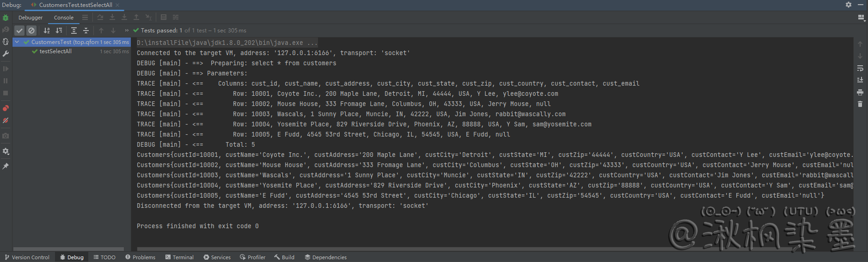
Task: Click Scroll to End console icon
Action: [860, 80]
